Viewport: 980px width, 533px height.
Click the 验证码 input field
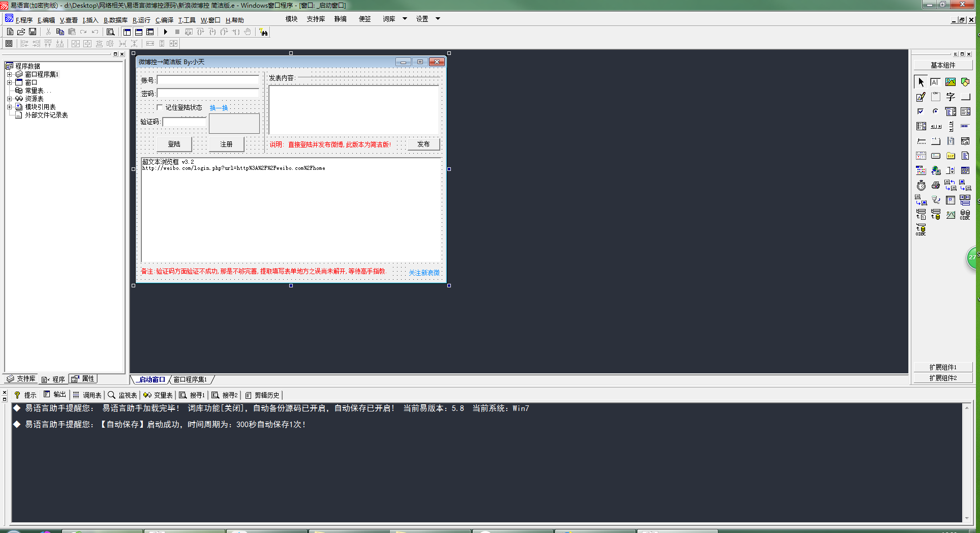pyautogui.click(x=184, y=122)
